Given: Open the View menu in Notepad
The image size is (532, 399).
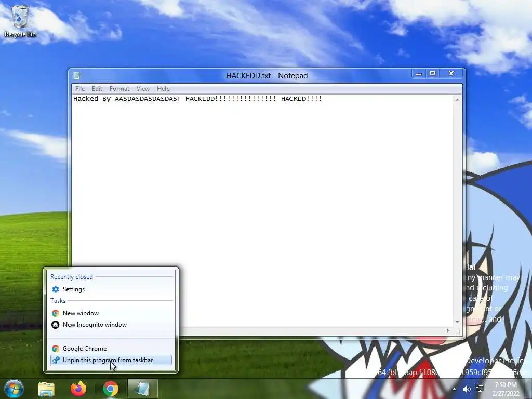Looking at the screenshot, I should [143, 89].
